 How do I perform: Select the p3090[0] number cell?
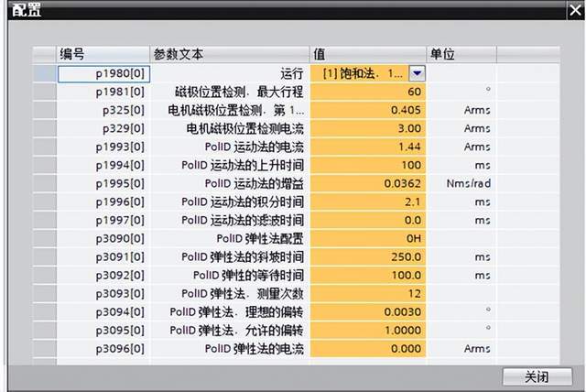(x=103, y=238)
